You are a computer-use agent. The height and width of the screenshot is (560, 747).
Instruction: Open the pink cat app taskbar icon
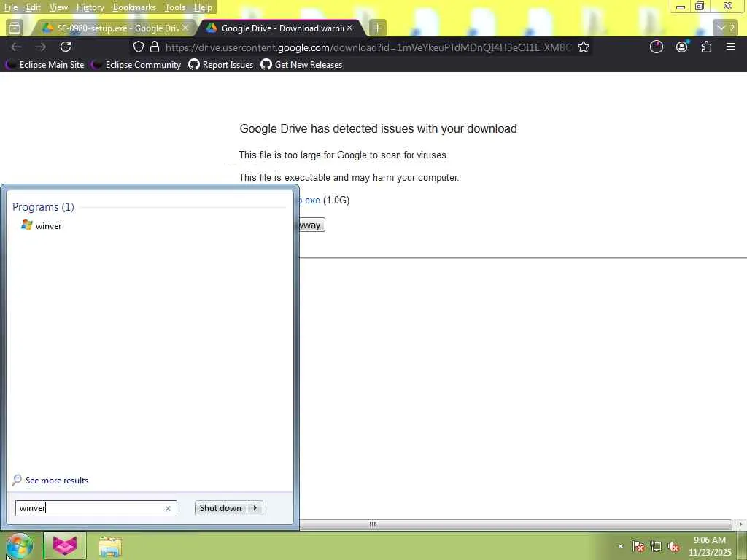[65, 545]
